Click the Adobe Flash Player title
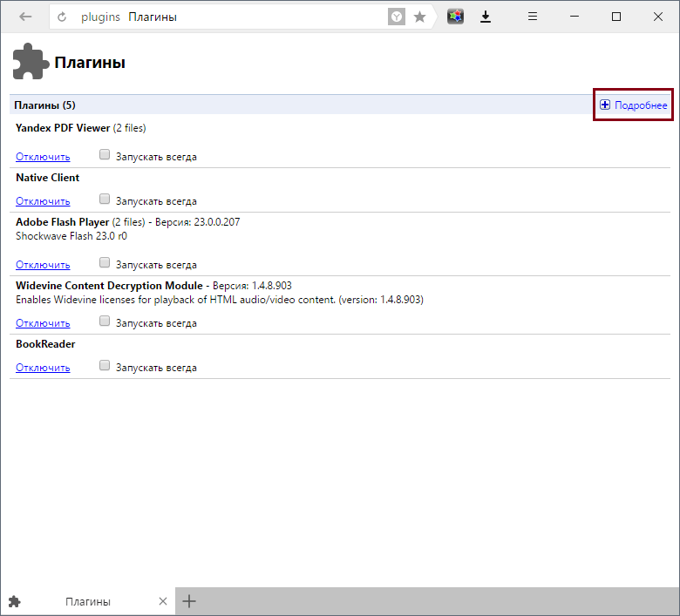This screenshot has height=616, width=680. pyautogui.click(x=63, y=222)
